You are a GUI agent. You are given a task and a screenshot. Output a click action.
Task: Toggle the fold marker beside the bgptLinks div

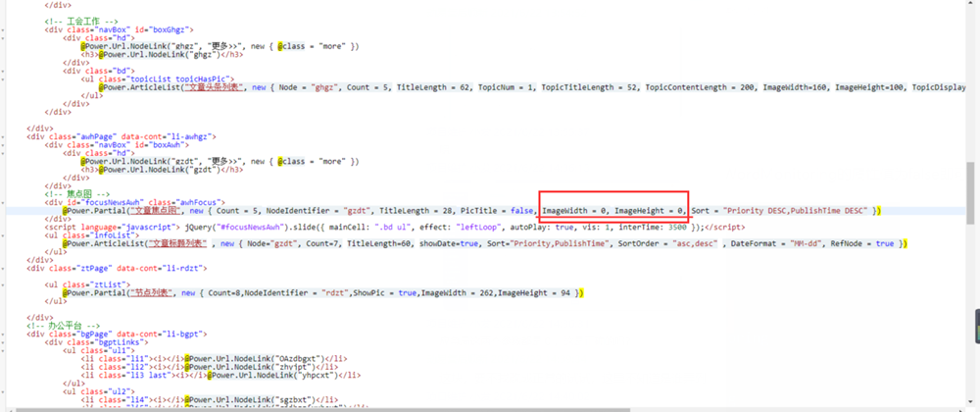(4, 341)
